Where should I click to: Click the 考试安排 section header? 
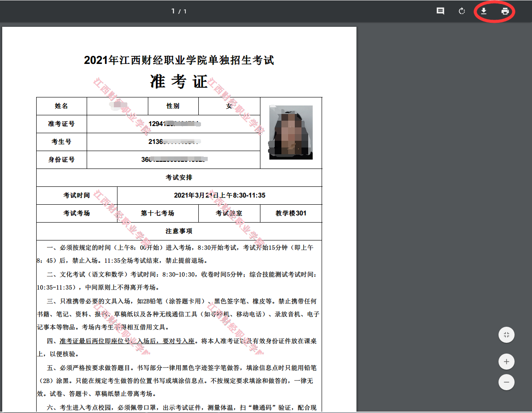coord(179,177)
